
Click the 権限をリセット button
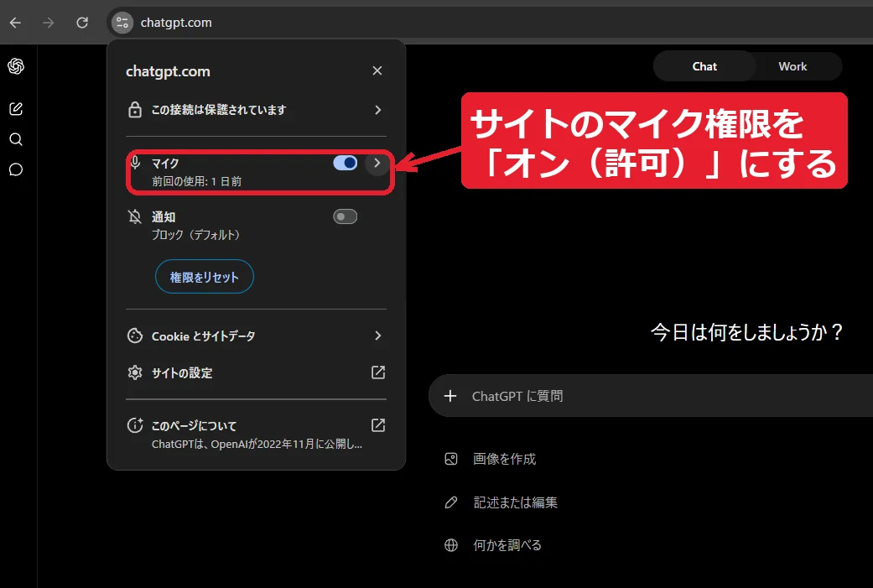click(205, 277)
